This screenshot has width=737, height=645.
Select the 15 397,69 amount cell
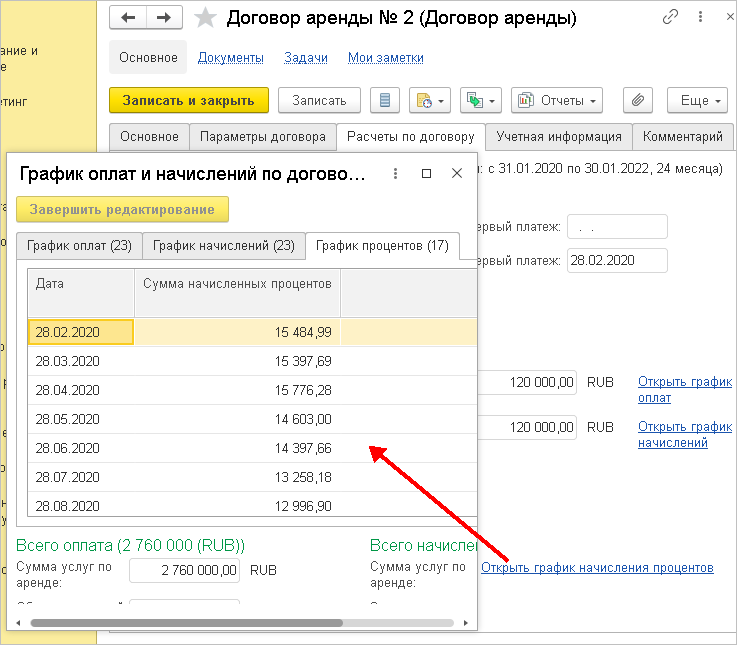tap(237, 361)
